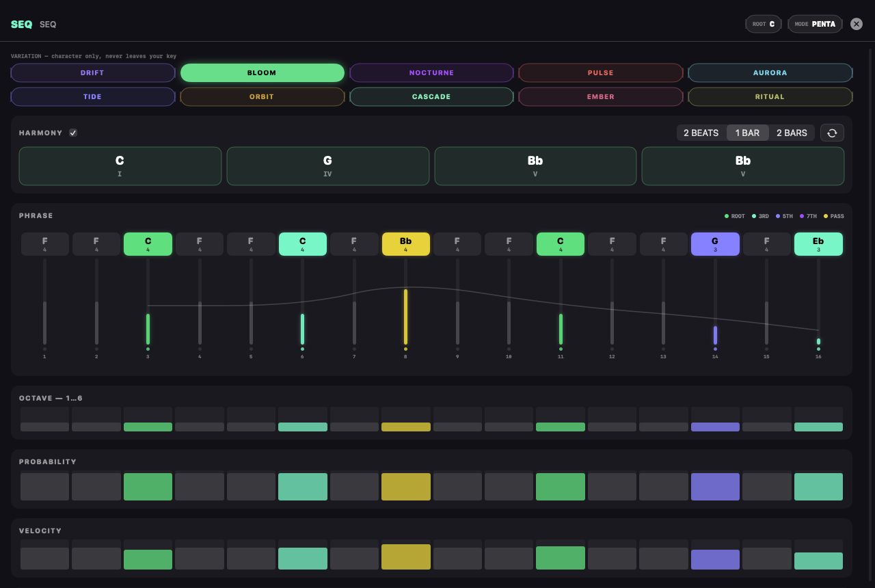
Task: Click the pitch slider for step 6
Action: (303, 302)
